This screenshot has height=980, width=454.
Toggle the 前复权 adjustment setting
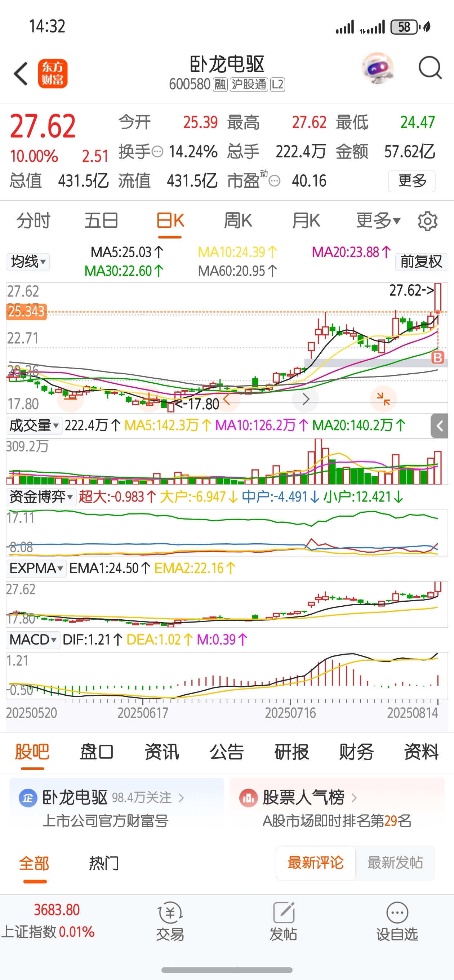coord(421,262)
